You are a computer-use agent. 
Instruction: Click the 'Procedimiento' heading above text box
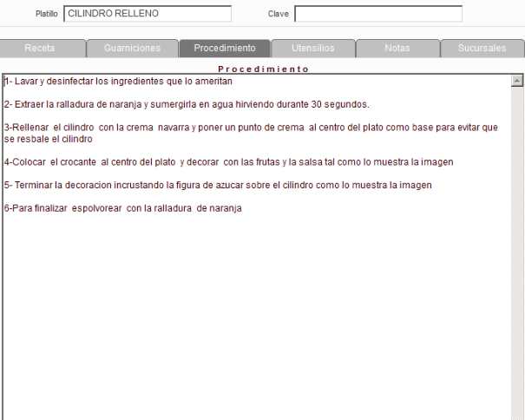point(264,68)
